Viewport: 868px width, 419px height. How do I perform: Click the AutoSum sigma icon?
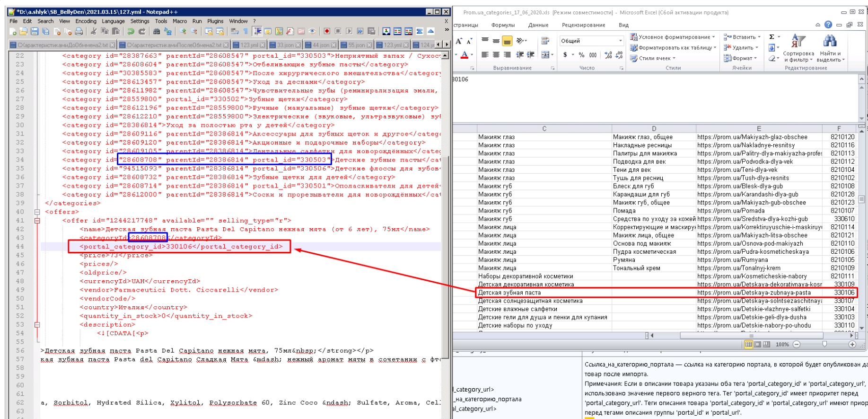772,37
